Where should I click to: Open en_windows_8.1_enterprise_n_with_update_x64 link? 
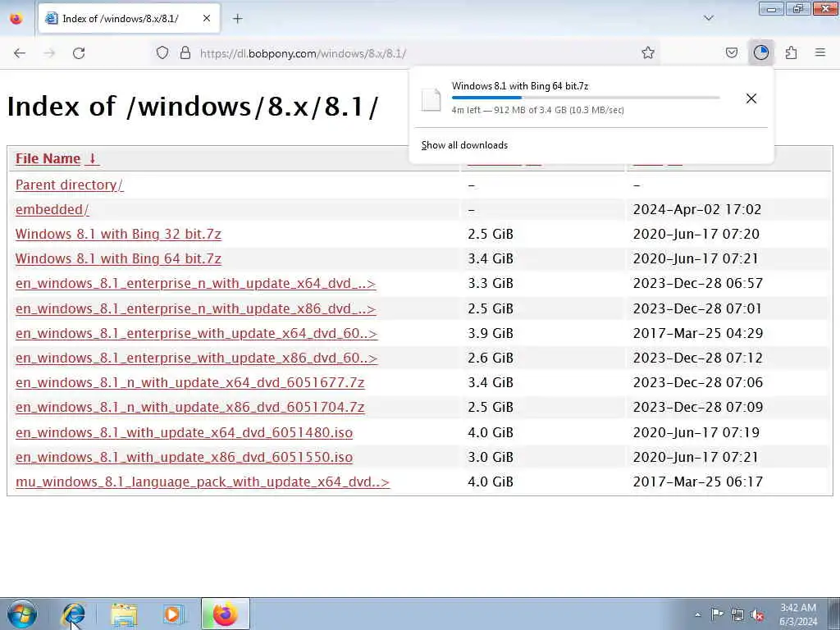[x=195, y=283]
